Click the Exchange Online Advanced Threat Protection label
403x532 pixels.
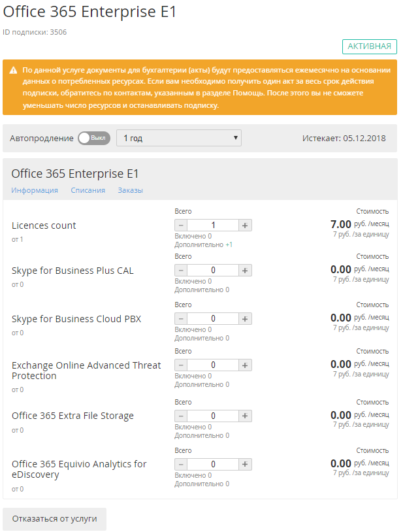click(x=86, y=371)
